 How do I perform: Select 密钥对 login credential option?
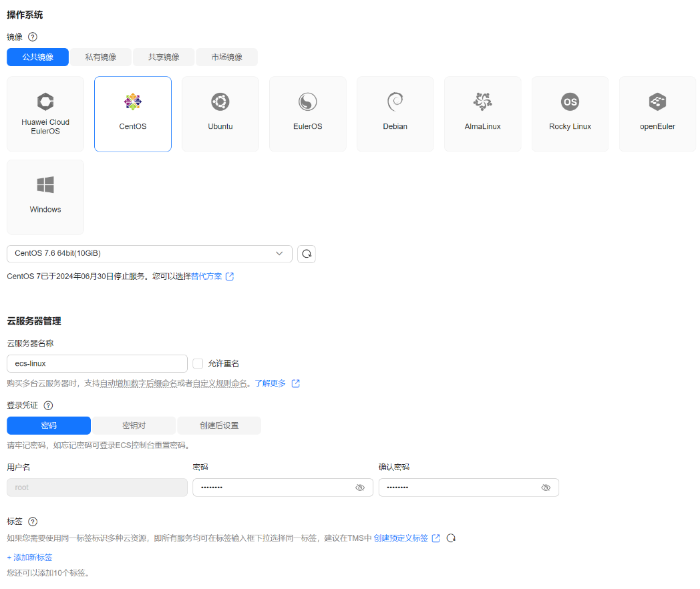click(x=134, y=425)
